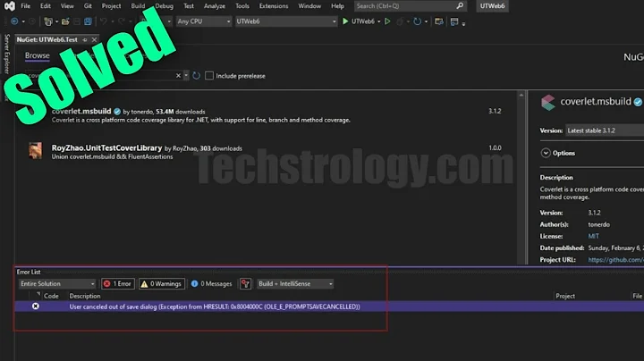Open the Build + IntelliSense dropdown
The height and width of the screenshot is (361, 644).
[x=295, y=283]
